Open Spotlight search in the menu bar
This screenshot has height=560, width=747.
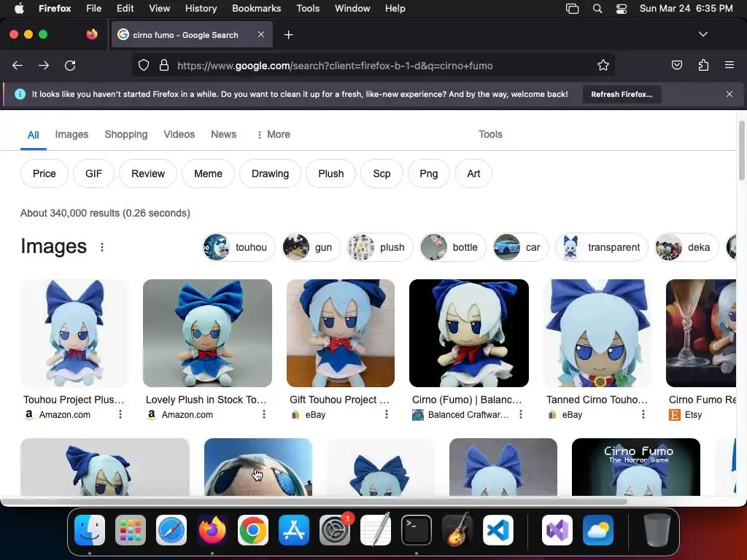click(x=597, y=9)
